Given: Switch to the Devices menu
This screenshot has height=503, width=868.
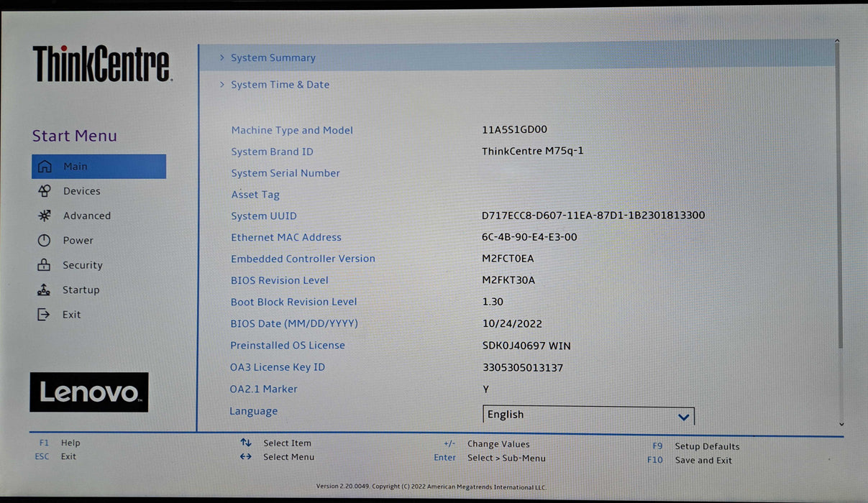Looking at the screenshot, I should tap(81, 191).
